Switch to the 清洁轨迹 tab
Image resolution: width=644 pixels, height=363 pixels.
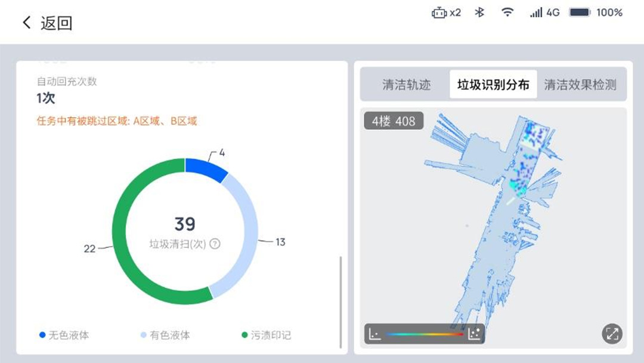point(406,85)
